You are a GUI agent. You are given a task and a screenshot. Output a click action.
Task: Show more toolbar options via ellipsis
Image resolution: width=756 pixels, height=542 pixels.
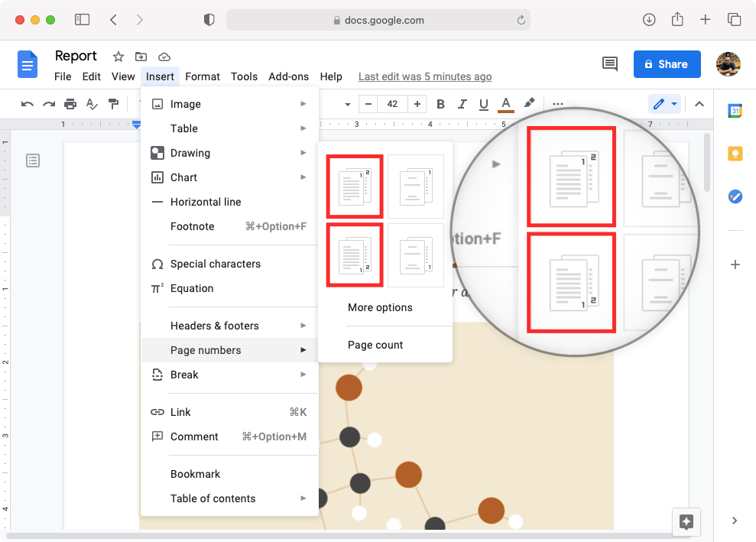coord(557,104)
